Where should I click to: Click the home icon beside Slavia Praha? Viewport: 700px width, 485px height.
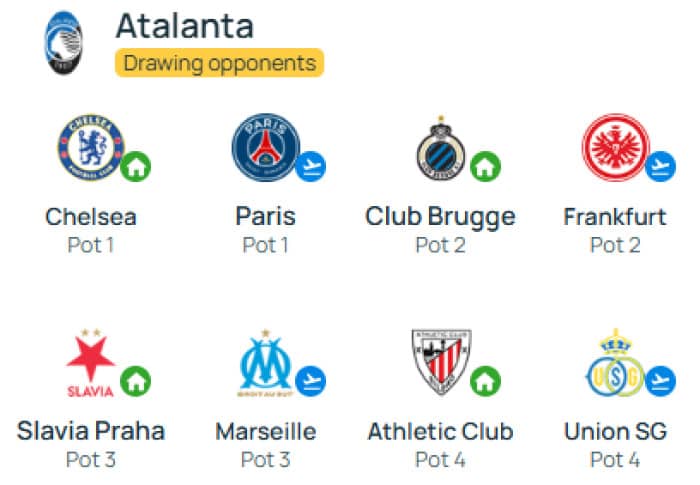pyautogui.click(x=136, y=381)
